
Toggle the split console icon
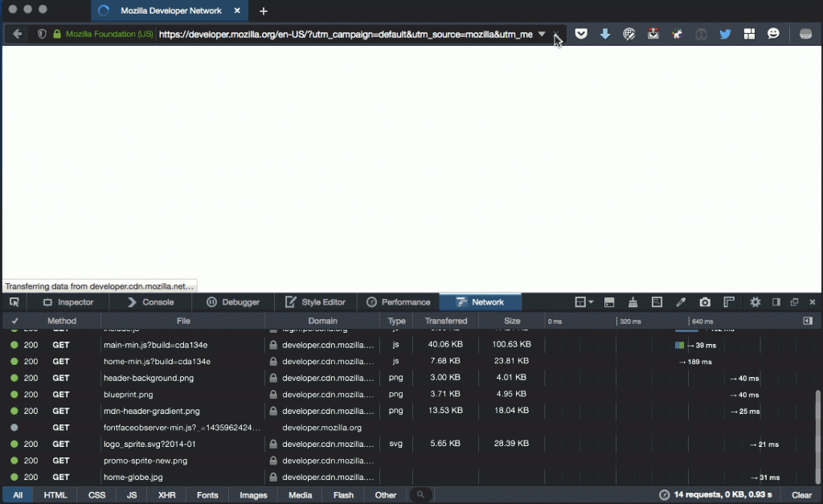tap(609, 302)
